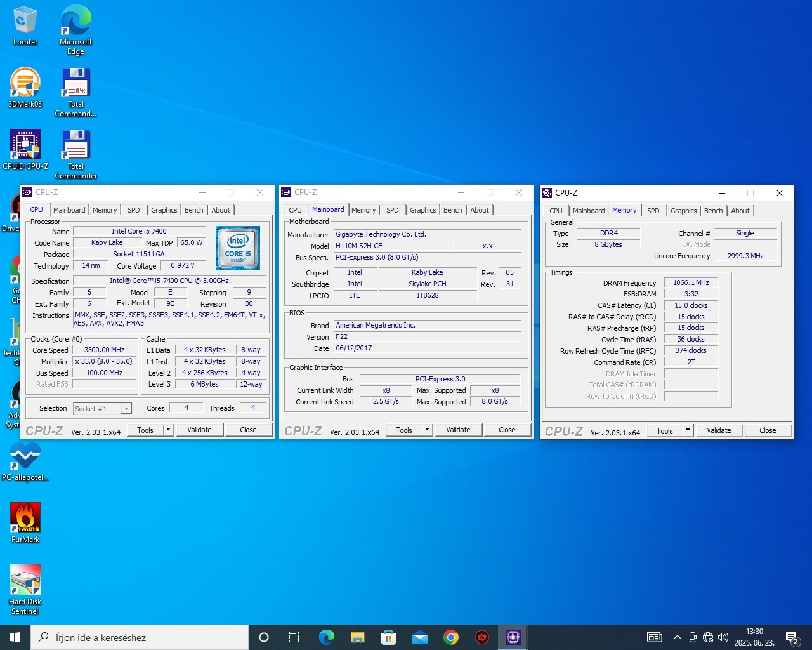Open Bench tab in the CPU window
The width and height of the screenshot is (812, 650).
point(194,210)
